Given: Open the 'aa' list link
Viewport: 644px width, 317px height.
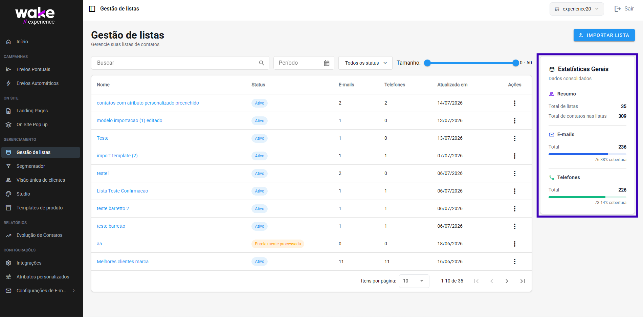Looking at the screenshot, I should [x=99, y=244].
